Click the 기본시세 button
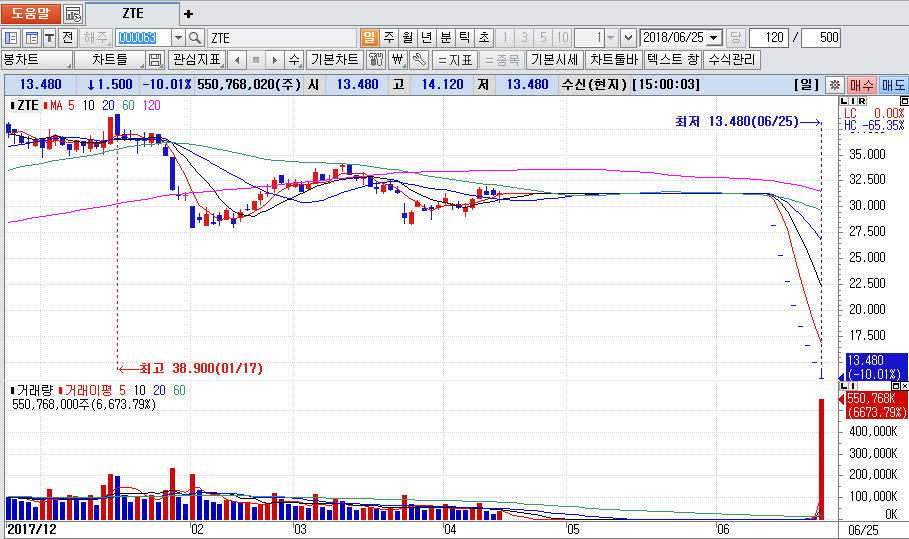 point(555,60)
